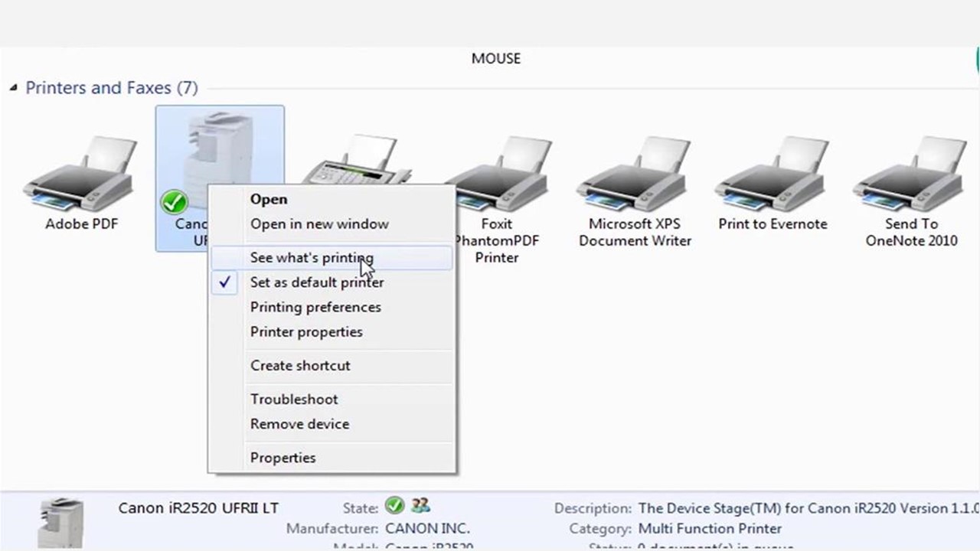Click the green State status checkmark in details pane

coord(394,506)
